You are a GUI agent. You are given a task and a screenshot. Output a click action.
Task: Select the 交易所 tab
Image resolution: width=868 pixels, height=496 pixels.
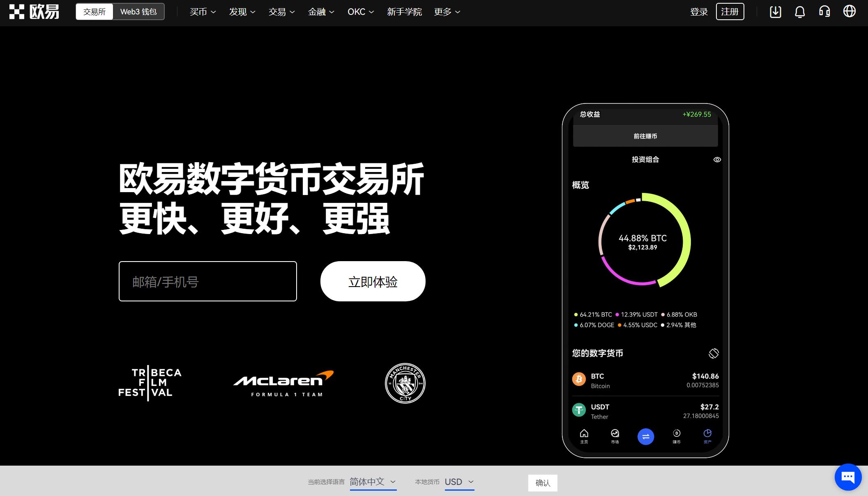[x=94, y=11]
